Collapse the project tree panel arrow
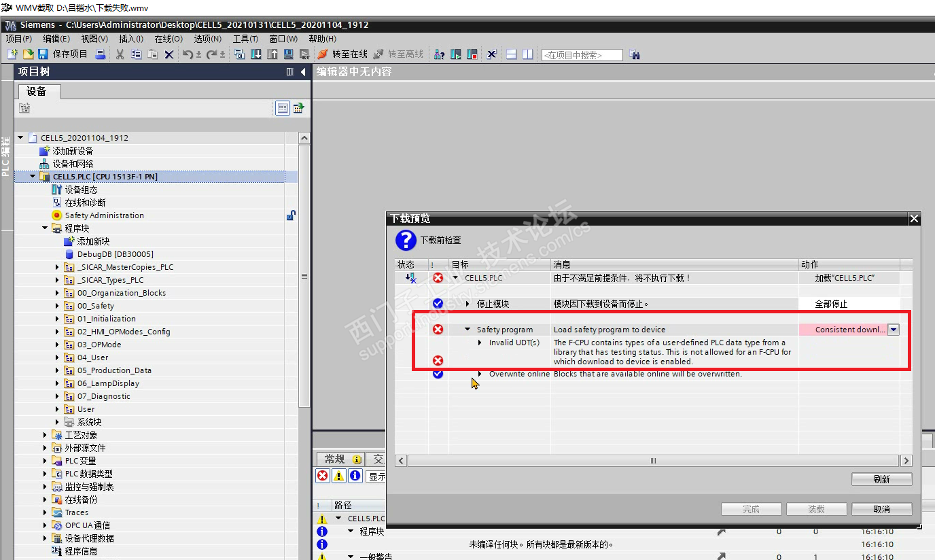The image size is (935, 560). click(303, 71)
